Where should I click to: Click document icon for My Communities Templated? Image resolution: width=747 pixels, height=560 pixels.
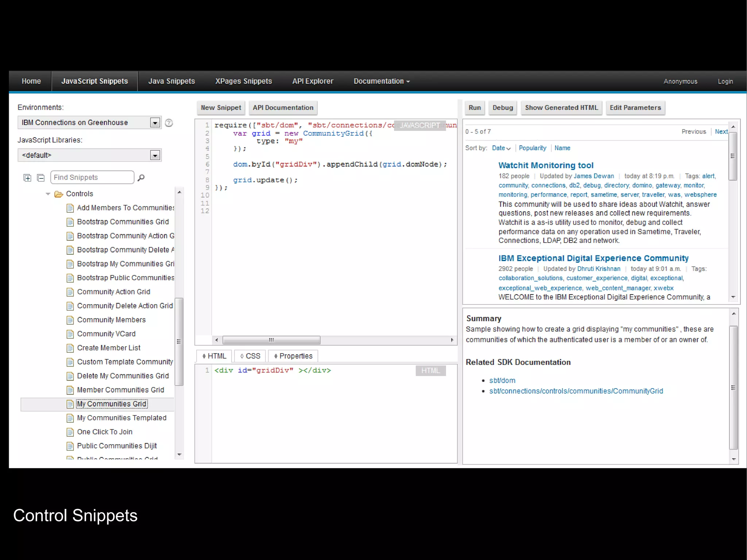click(70, 418)
